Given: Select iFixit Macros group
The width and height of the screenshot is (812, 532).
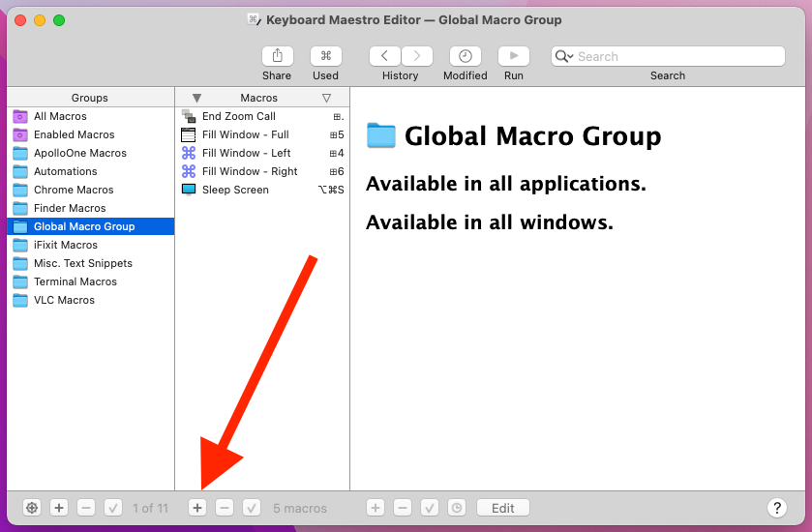Looking at the screenshot, I should [x=91, y=245].
